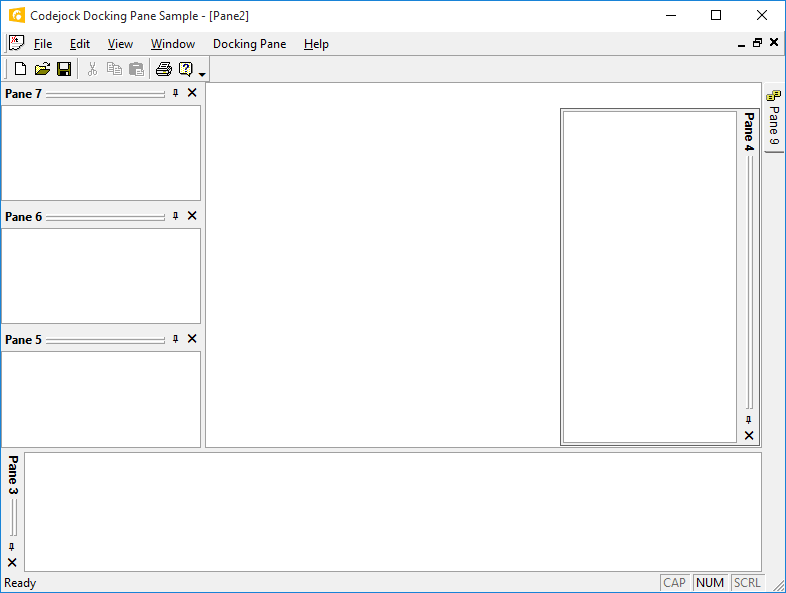Click inside Pane 3 content area
The width and height of the screenshot is (786, 593).
[x=393, y=512]
